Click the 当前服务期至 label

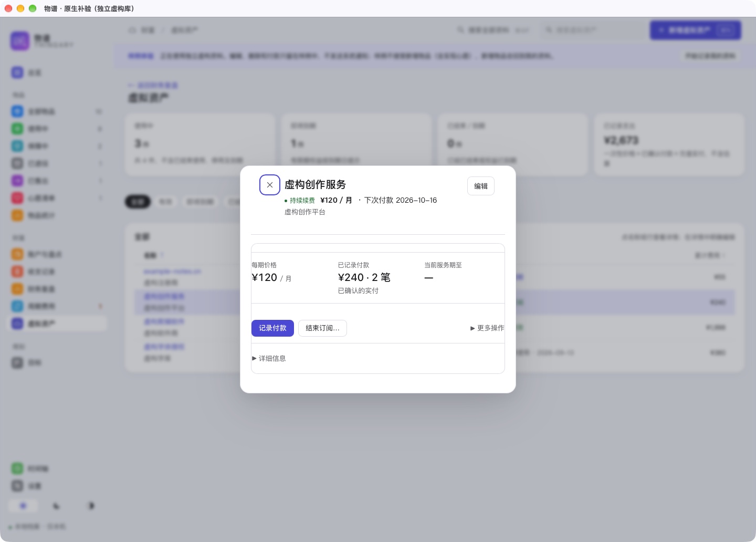click(443, 265)
